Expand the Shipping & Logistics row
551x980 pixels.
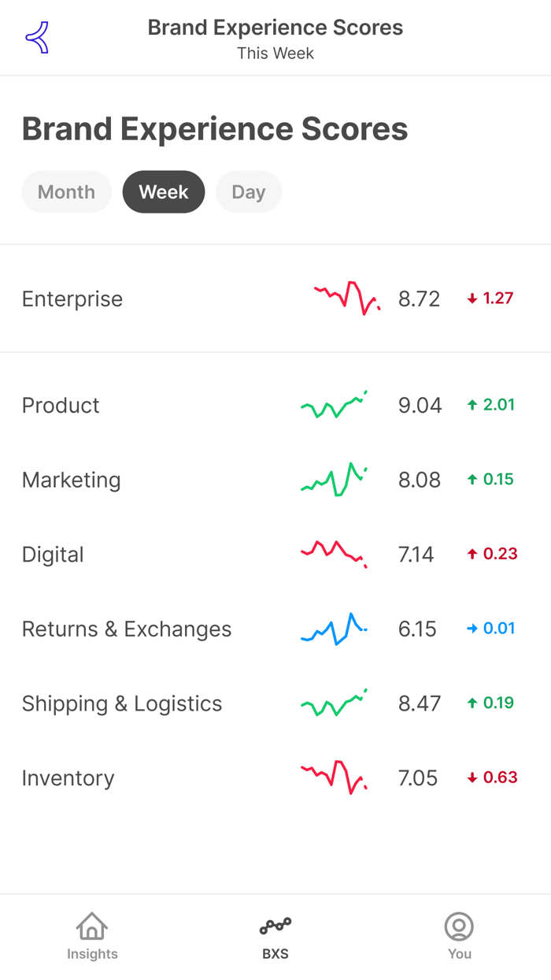point(275,703)
